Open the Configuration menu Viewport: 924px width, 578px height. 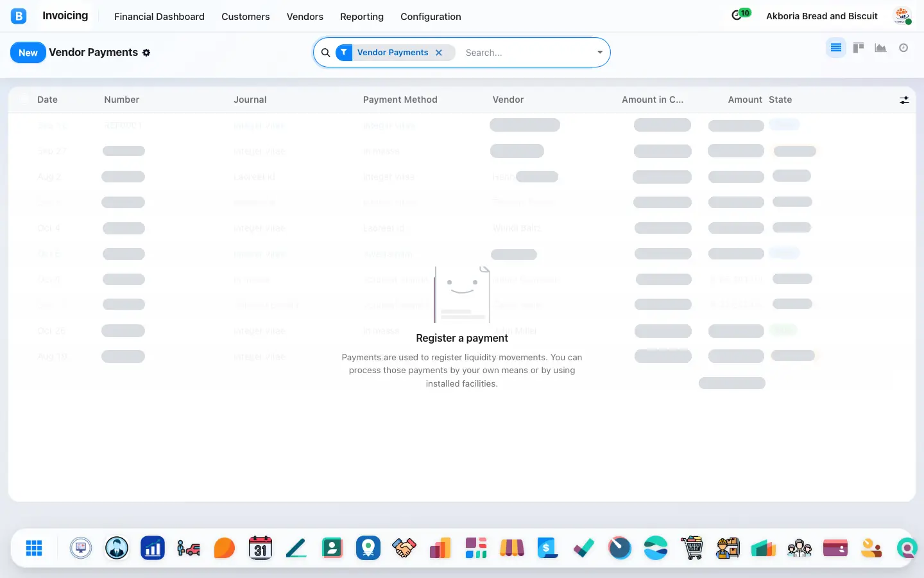pos(431,17)
